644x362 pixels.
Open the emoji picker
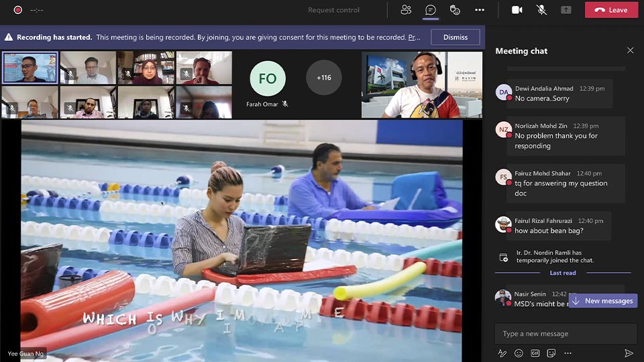519,353
